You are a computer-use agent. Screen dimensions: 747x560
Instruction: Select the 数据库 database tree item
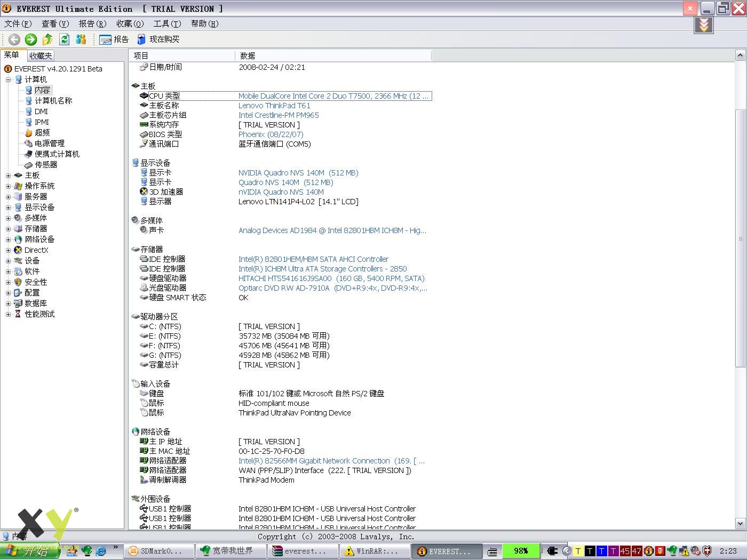tap(36, 303)
